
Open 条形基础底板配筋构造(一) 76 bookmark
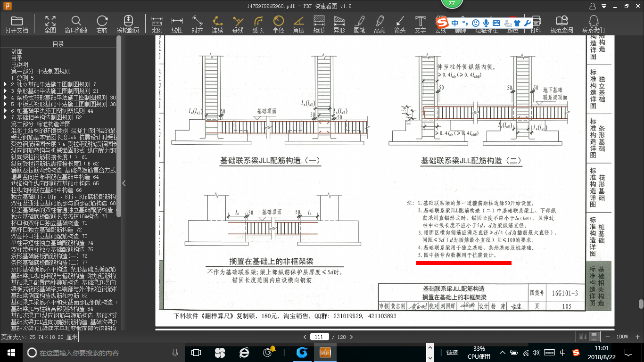[x=50, y=256]
